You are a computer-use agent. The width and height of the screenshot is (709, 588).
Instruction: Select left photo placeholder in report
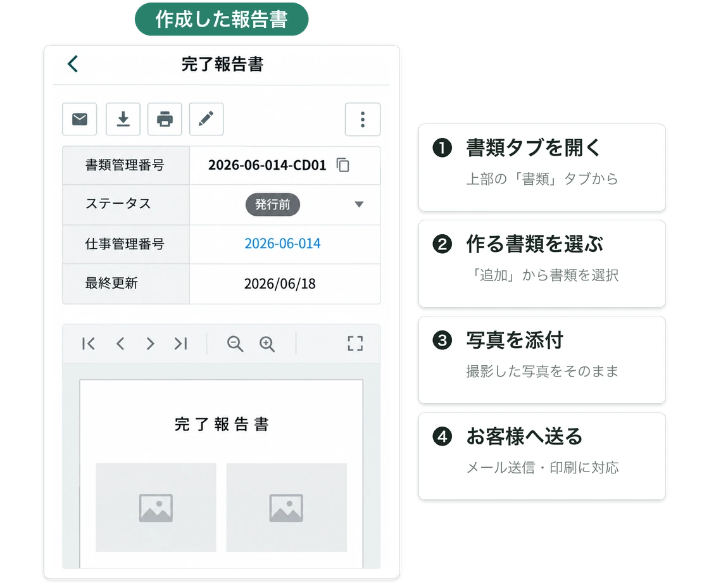pos(156,508)
